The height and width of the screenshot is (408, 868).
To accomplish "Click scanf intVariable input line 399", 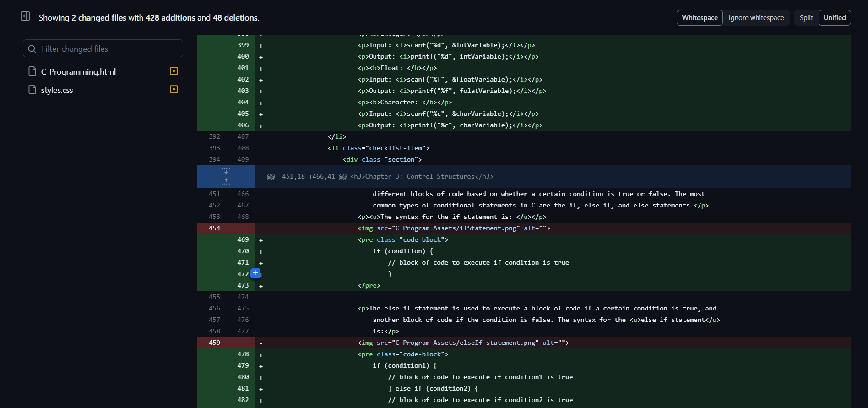I will pos(446,45).
